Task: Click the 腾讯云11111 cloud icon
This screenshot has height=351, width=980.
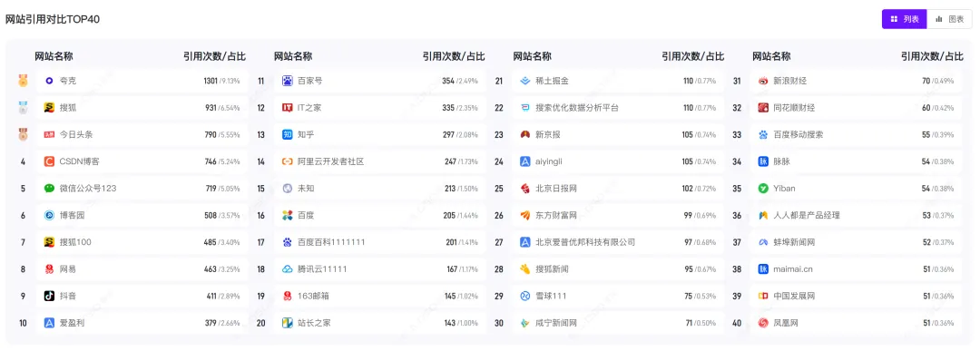Action: pyautogui.click(x=288, y=269)
